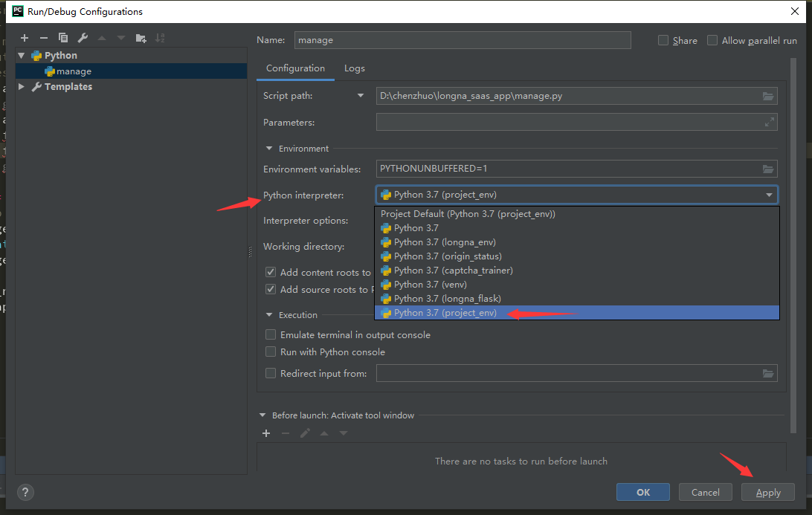
Task: Open the Environment variables browse icon
Action: 768,169
